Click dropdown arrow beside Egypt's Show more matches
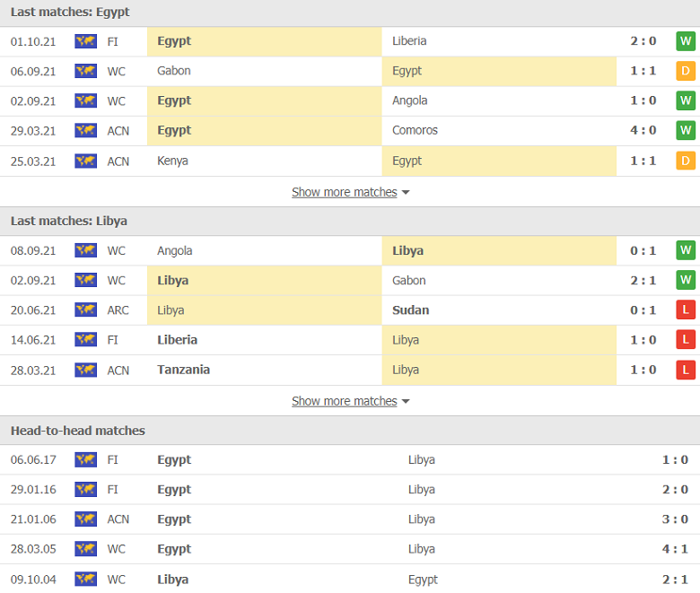 pos(406,193)
